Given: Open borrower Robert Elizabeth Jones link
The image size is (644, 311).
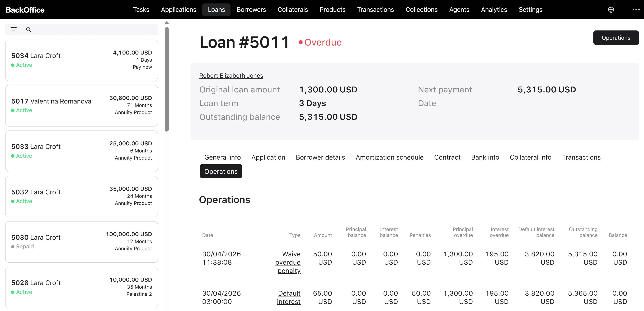Looking at the screenshot, I should [x=231, y=76].
